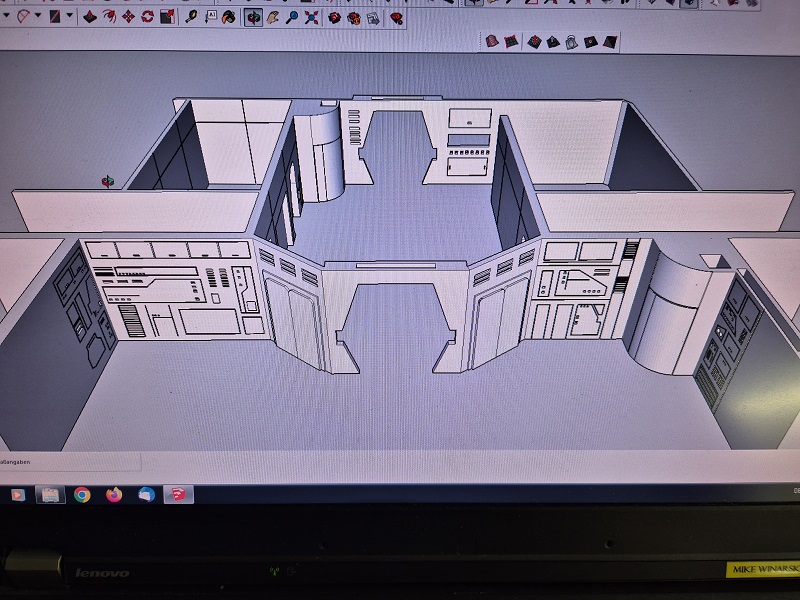The width and height of the screenshot is (800, 600).
Task: Open Firefox from the taskbar
Action: (114, 494)
